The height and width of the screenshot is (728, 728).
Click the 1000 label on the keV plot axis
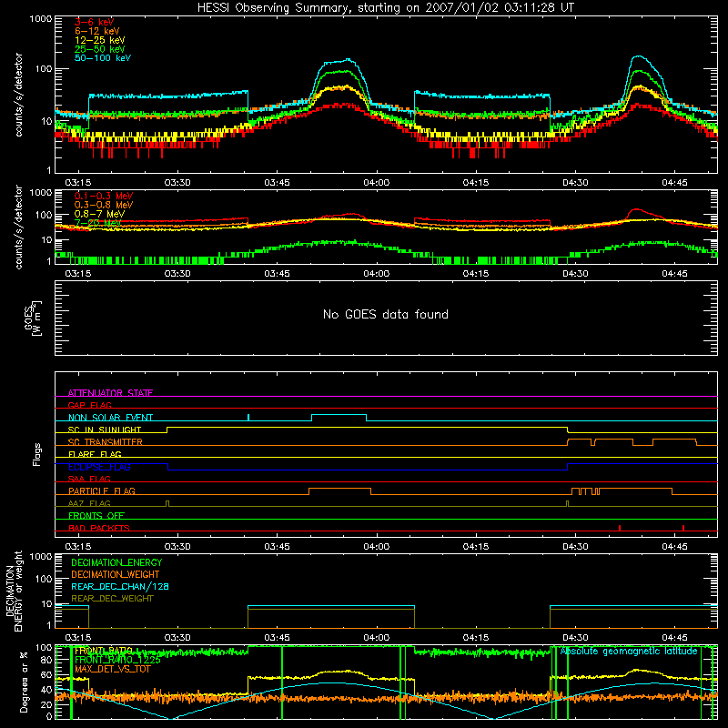pos(41,19)
